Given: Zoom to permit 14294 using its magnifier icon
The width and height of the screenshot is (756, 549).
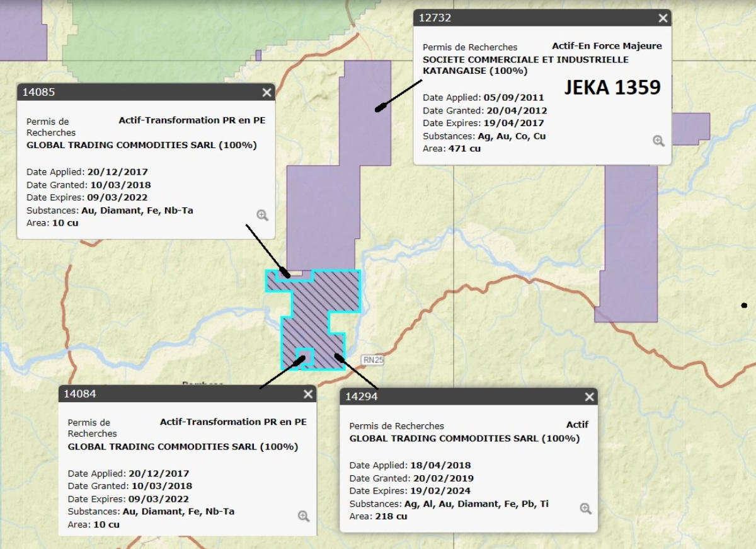Looking at the screenshot, I should [585, 509].
